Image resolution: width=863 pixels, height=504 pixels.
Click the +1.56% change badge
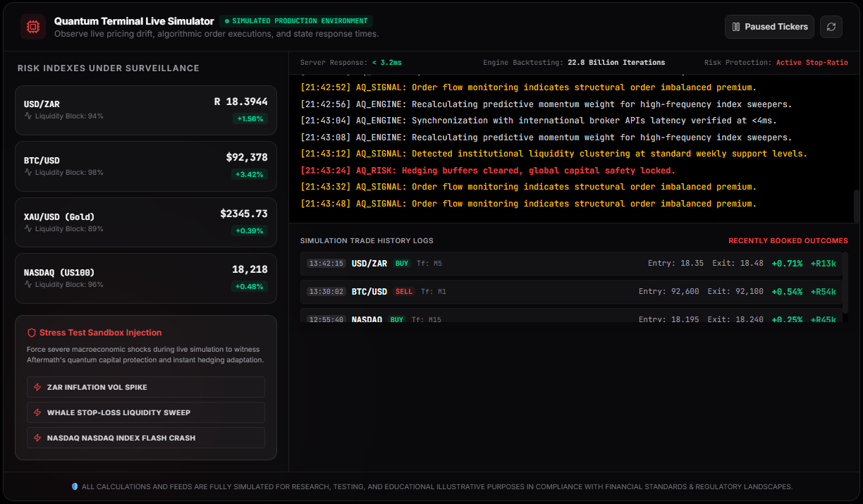tap(250, 118)
